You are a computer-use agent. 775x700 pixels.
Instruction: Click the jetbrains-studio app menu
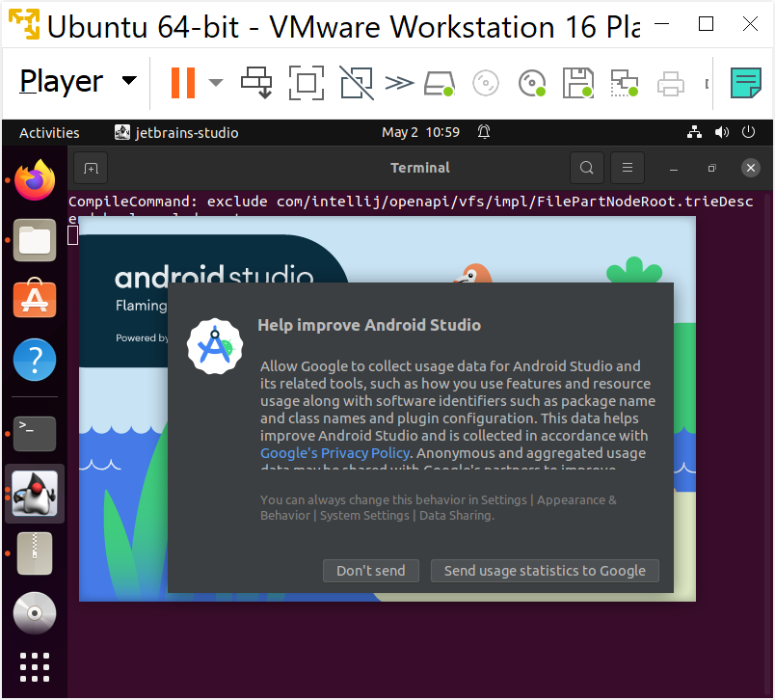click(x=176, y=133)
